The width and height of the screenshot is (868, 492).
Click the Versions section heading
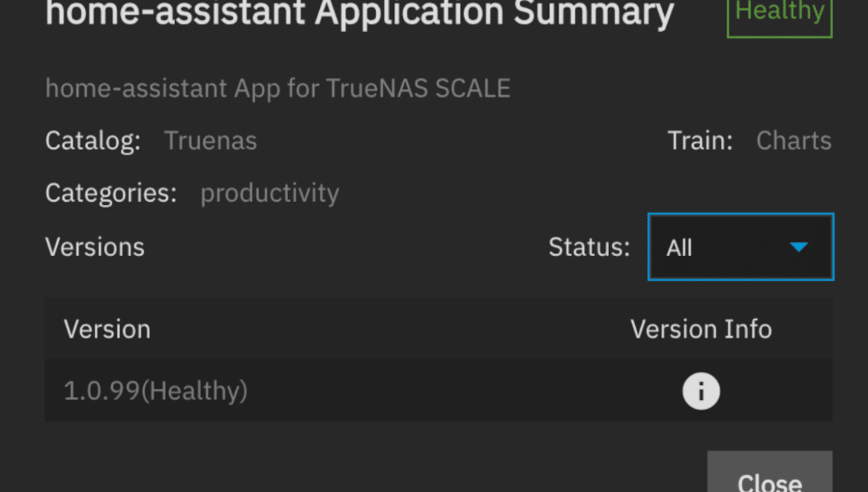click(x=95, y=247)
